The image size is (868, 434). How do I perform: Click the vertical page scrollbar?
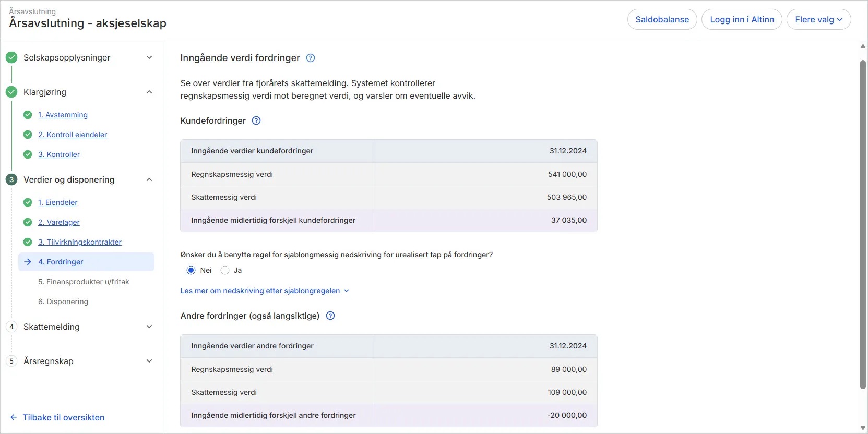[x=863, y=224]
